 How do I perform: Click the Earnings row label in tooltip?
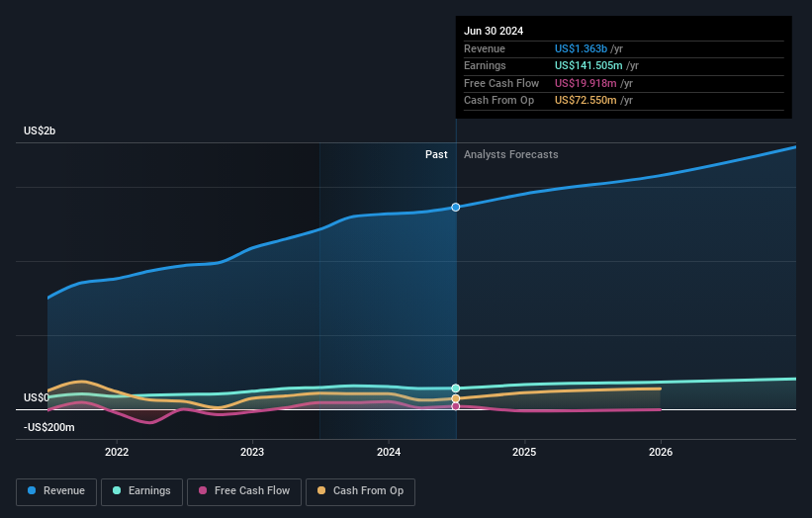point(485,65)
